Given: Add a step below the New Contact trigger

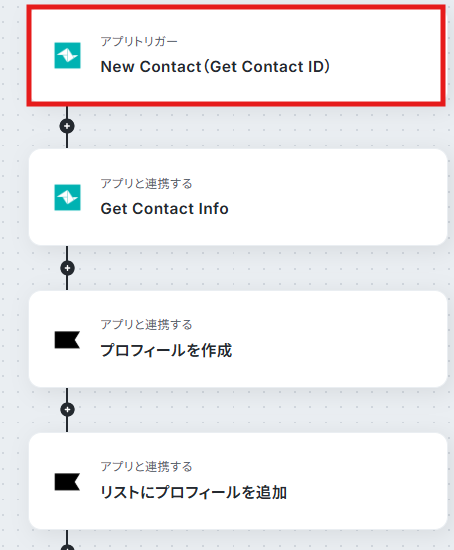Looking at the screenshot, I should pos(67,126).
